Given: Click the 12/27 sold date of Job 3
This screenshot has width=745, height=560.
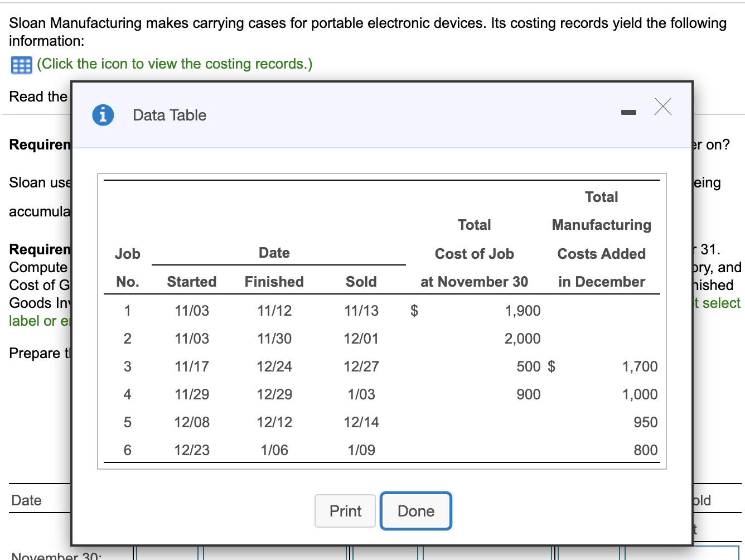Looking at the screenshot, I should point(361,366).
